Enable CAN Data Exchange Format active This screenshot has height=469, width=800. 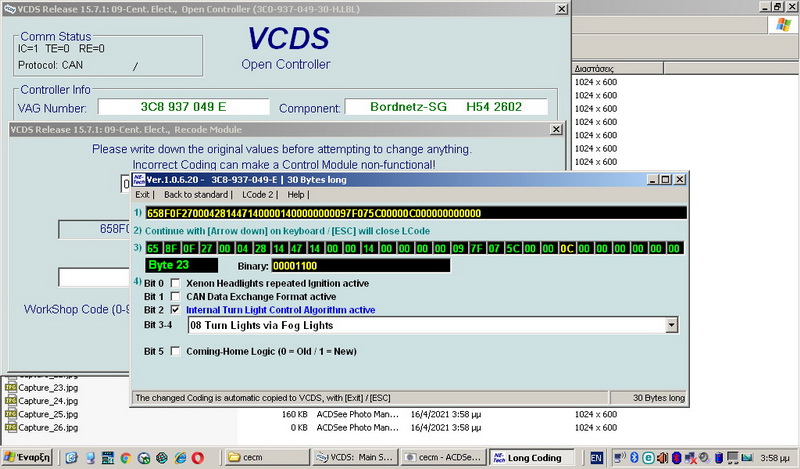tap(175, 296)
